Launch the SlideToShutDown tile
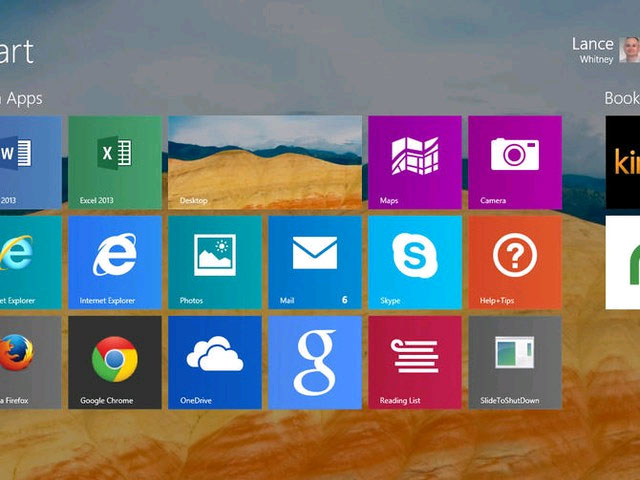This screenshot has height=480, width=640. point(515,362)
